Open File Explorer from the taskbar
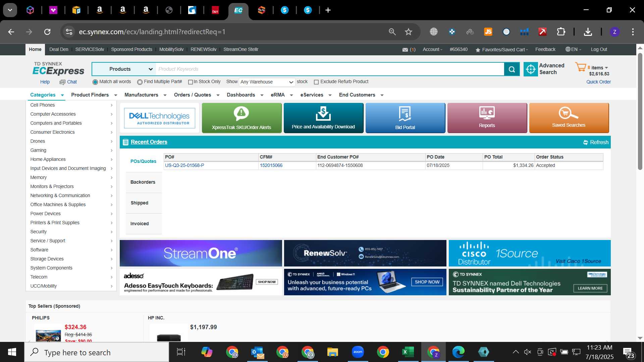The image size is (644, 362). tap(332, 352)
